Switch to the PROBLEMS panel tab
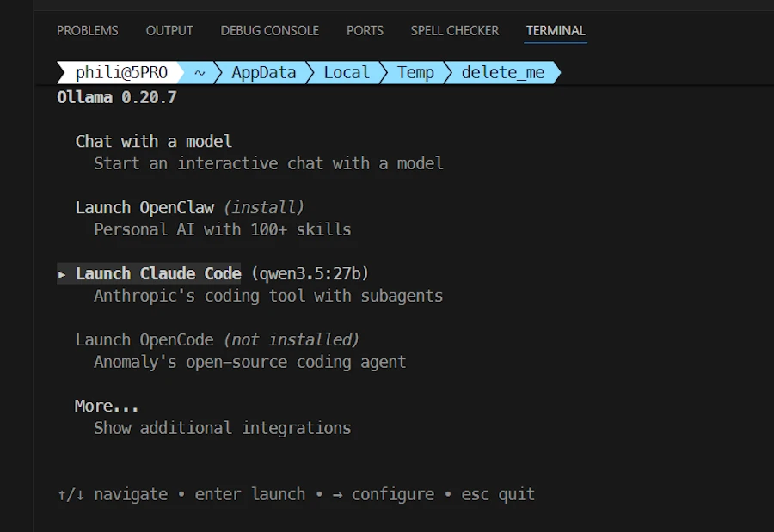774x532 pixels. (88, 31)
